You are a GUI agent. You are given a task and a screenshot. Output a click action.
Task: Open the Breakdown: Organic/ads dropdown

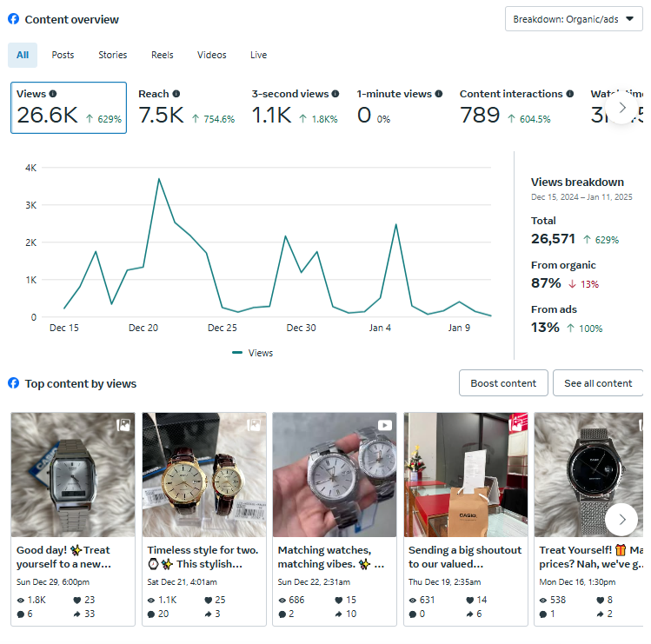(x=574, y=19)
